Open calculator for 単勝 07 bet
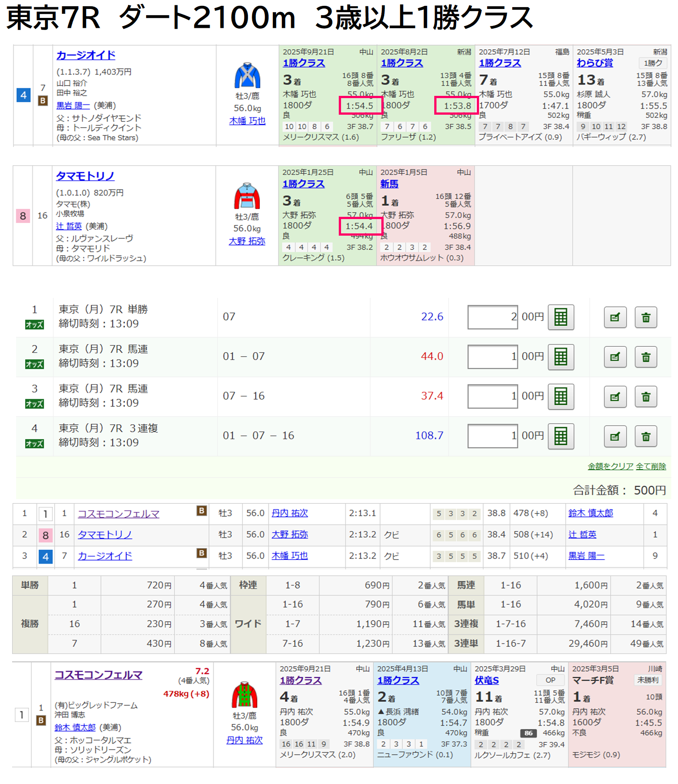678x784 pixels. coord(561,317)
